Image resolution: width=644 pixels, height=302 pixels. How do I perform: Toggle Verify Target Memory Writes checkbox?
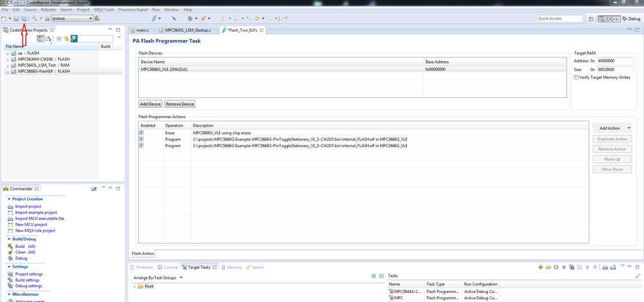coord(576,77)
